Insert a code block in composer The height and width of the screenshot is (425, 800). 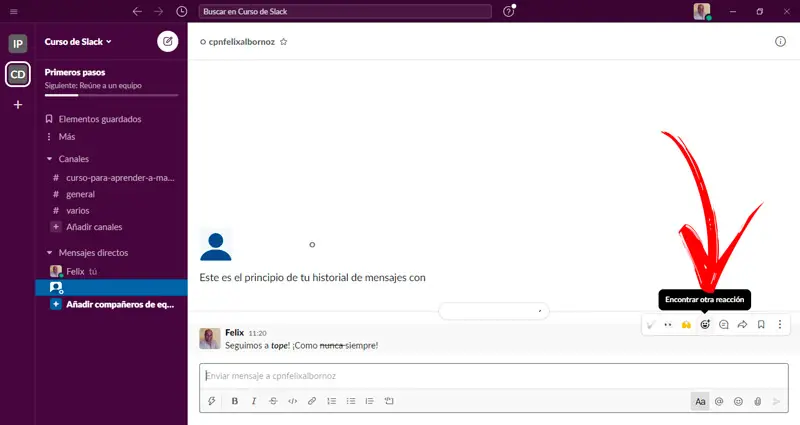coord(389,401)
